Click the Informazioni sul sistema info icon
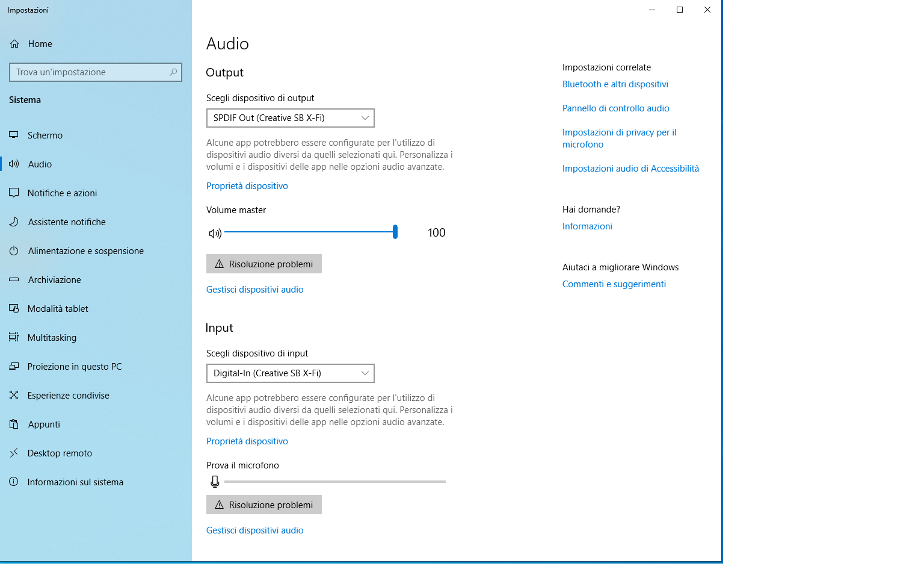This screenshot has width=924, height=578. (14, 482)
